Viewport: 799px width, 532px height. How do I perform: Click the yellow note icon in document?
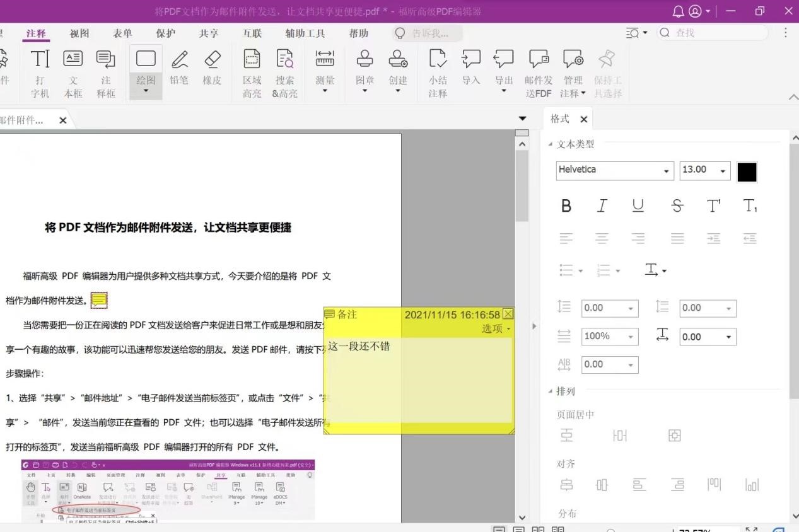click(99, 301)
